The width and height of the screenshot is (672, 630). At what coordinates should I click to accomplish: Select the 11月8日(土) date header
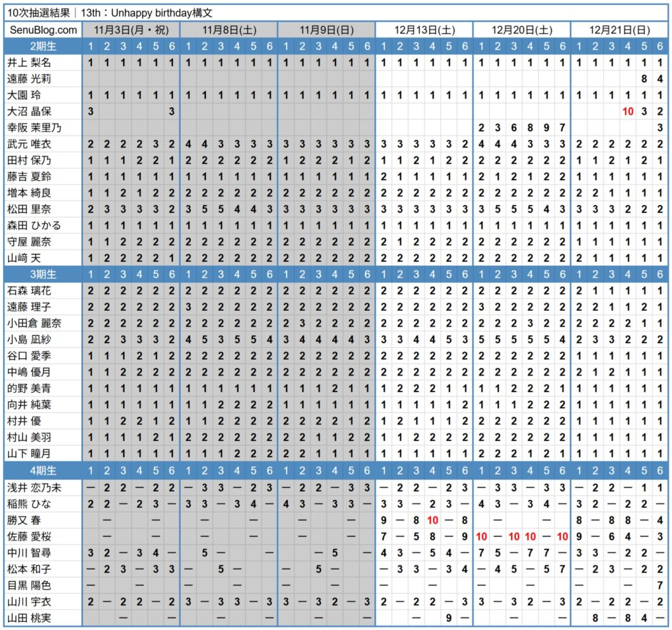coord(229,30)
